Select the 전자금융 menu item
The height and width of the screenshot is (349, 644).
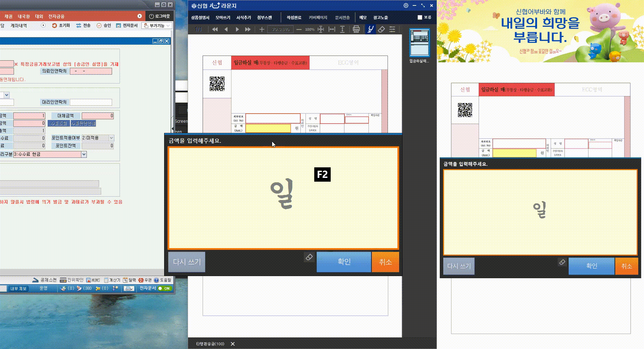(56, 16)
